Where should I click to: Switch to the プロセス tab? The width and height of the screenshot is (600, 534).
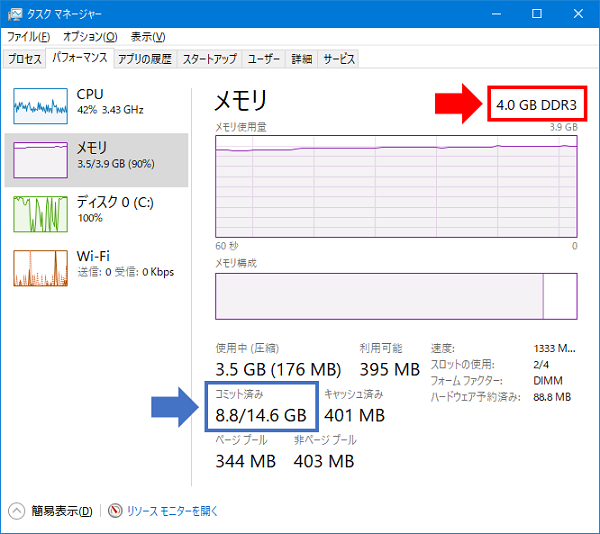(25, 59)
